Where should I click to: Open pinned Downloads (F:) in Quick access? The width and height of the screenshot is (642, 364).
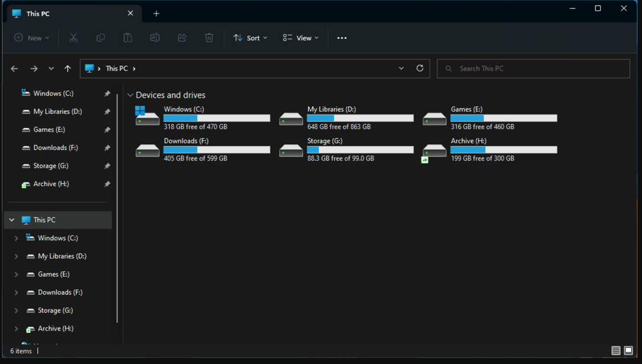(56, 147)
